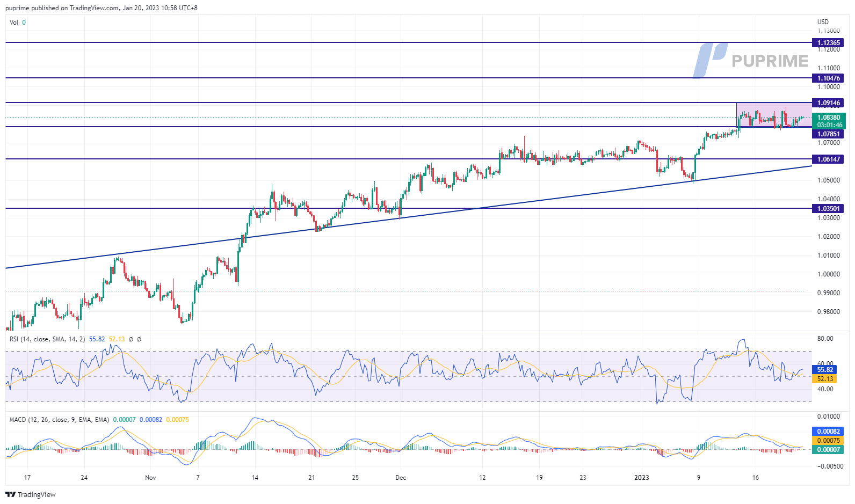
Task: Click the 1.10476 price level label
Action: tap(828, 78)
